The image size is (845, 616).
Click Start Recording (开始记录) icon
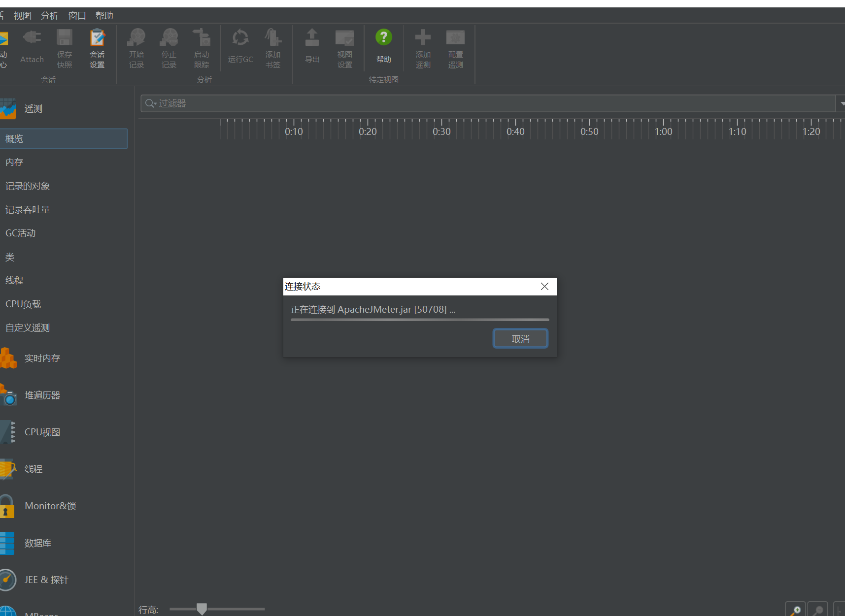tap(136, 37)
